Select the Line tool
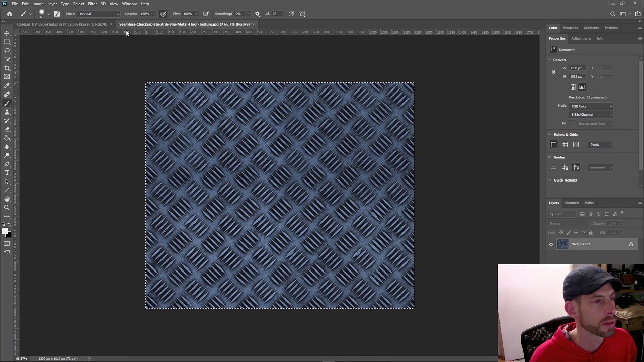644x362 pixels. tap(7, 191)
